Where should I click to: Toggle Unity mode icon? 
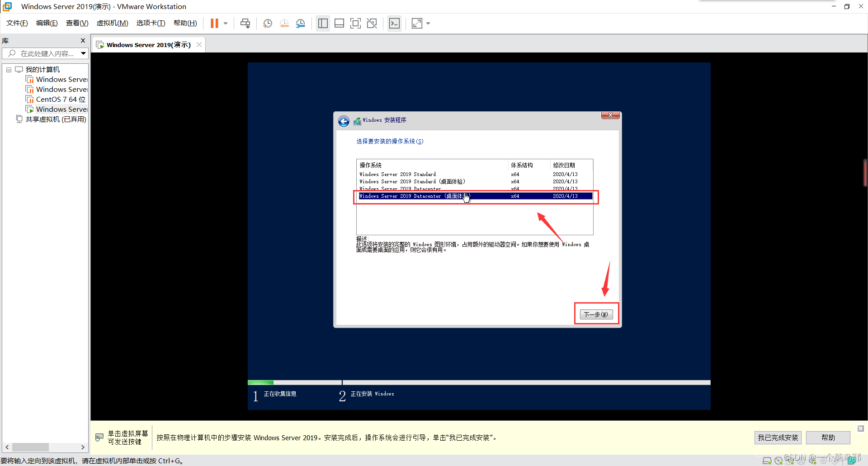(x=372, y=23)
